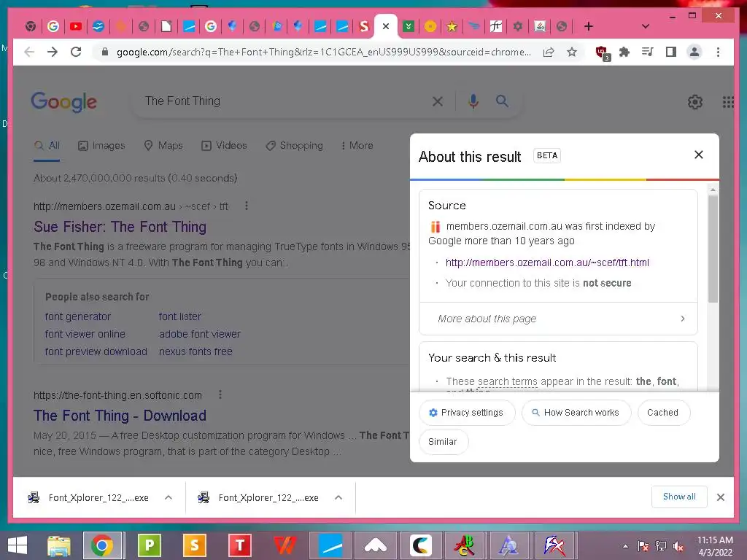Open the 'Sue Fisher: The Font Thing' result
747x560 pixels.
pyautogui.click(x=120, y=227)
